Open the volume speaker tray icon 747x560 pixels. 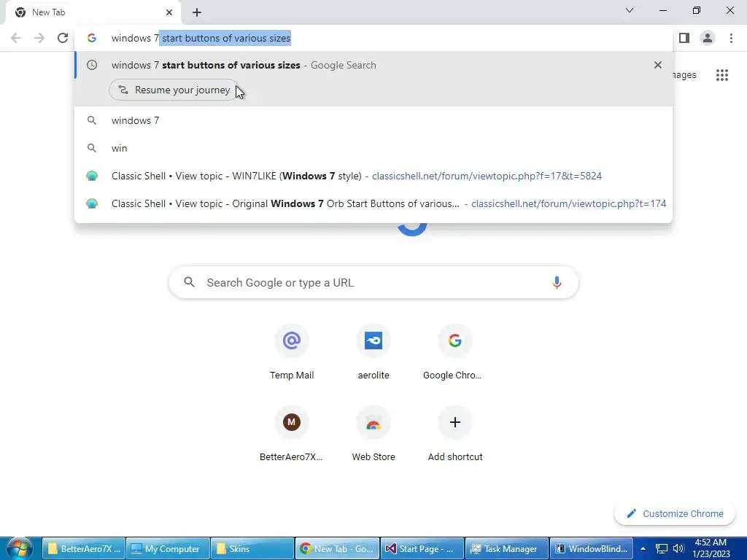pos(678,548)
